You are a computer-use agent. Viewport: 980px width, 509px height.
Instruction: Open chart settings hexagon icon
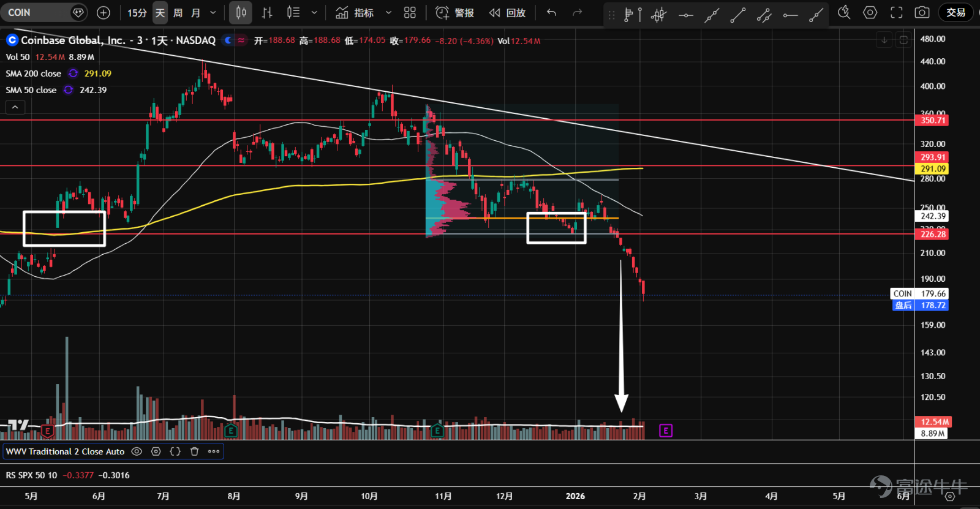point(870,12)
